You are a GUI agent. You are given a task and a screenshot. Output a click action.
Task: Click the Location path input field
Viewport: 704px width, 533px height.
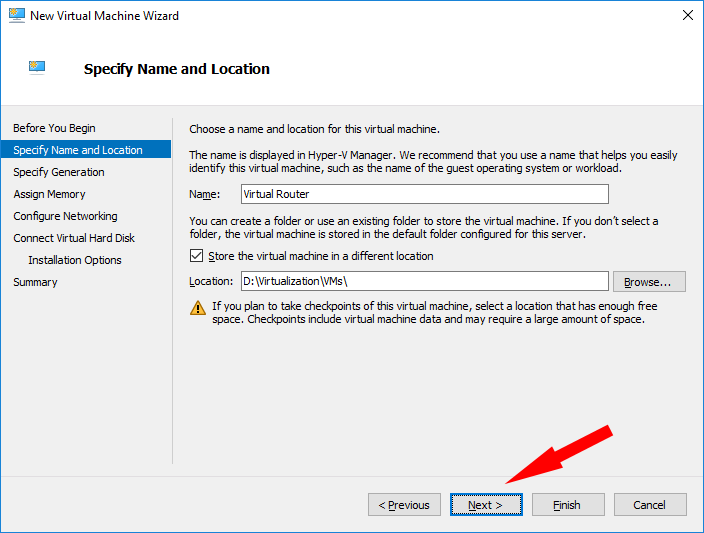425,281
